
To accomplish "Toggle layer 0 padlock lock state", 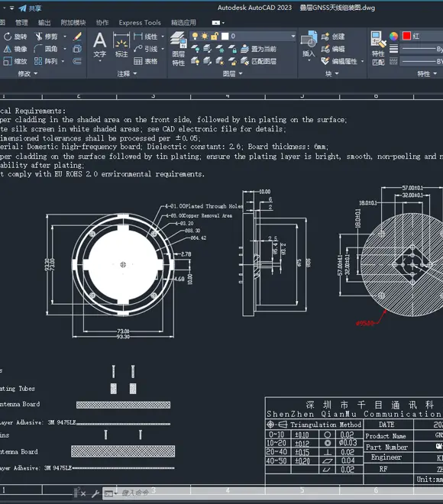I will [215, 36].
